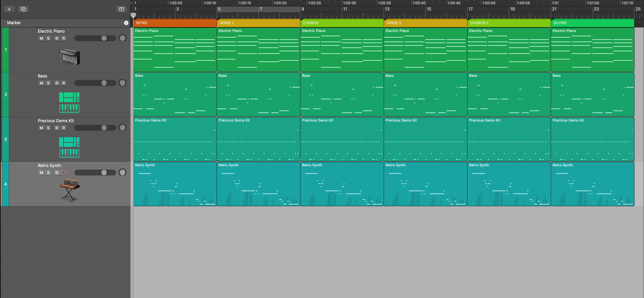Viewport: 644px width, 298px height.
Task: Select the Bass region under VERSE 1
Action: point(258,94)
